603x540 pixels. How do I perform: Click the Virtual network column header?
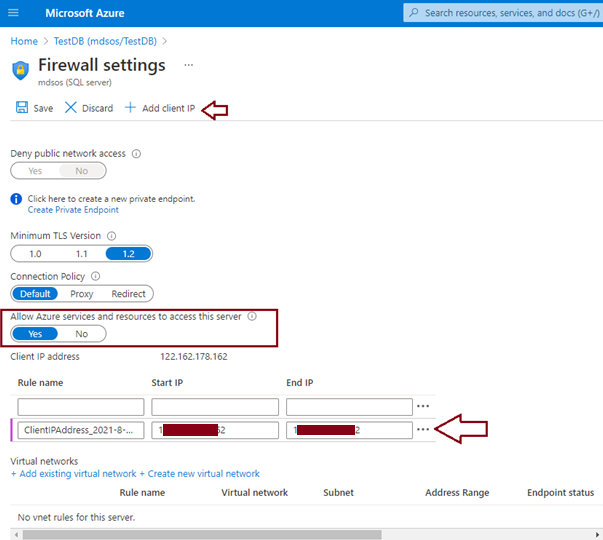(x=255, y=493)
